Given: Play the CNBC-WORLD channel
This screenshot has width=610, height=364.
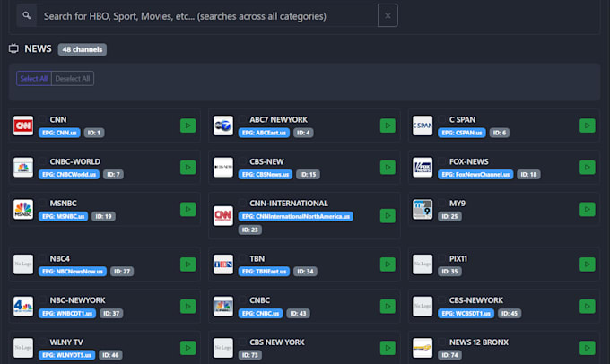Looking at the screenshot, I should pos(187,168).
